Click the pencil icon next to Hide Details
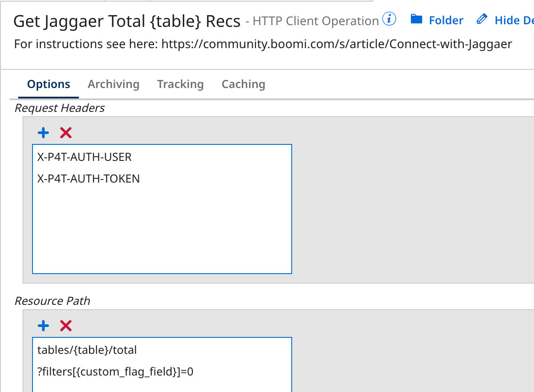The image size is (534, 392). (481, 20)
